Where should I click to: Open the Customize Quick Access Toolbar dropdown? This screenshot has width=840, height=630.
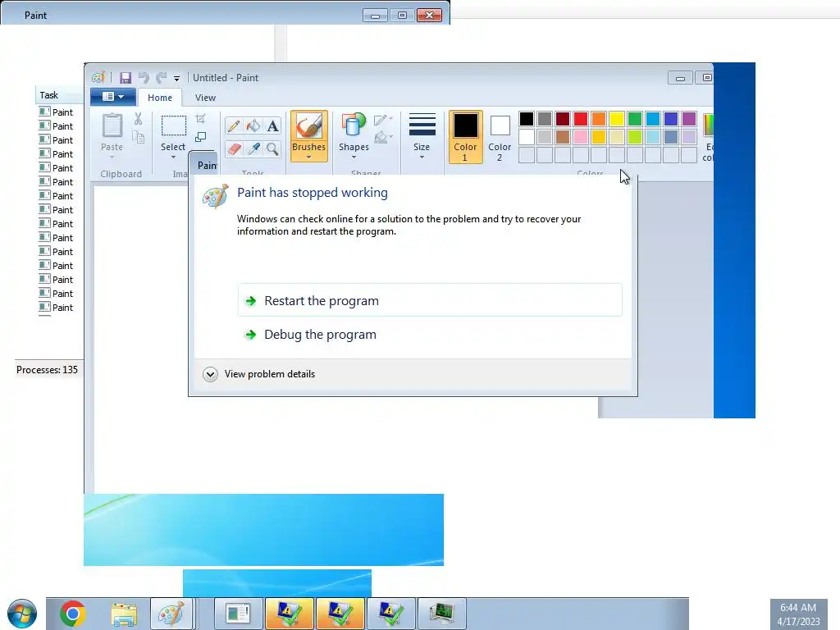click(177, 79)
